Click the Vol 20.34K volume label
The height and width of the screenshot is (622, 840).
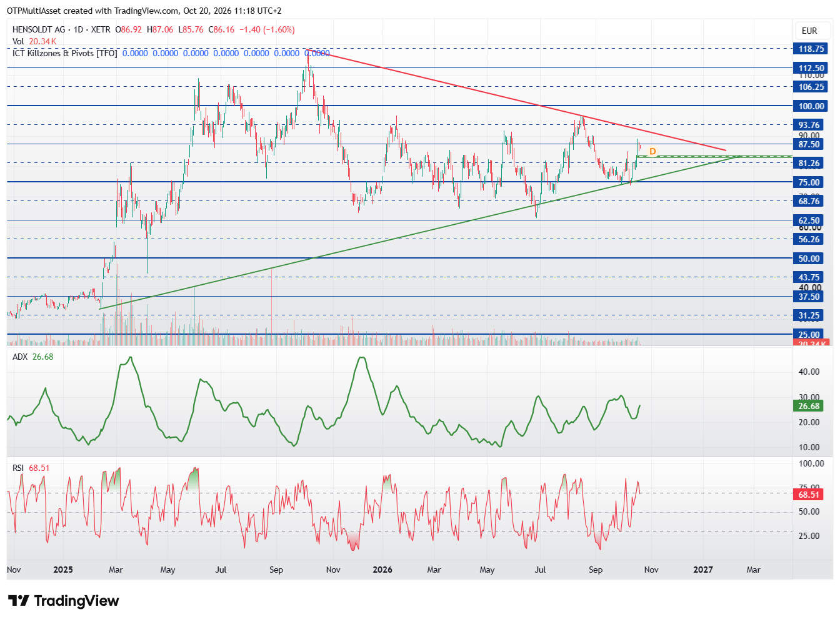coord(34,41)
